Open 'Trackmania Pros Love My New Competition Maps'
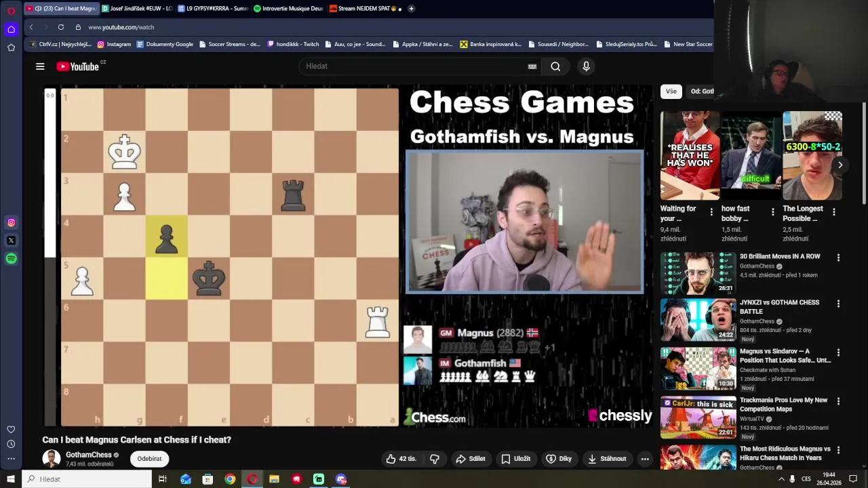The width and height of the screenshot is (868, 488). pyautogui.click(x=784, y=405)
